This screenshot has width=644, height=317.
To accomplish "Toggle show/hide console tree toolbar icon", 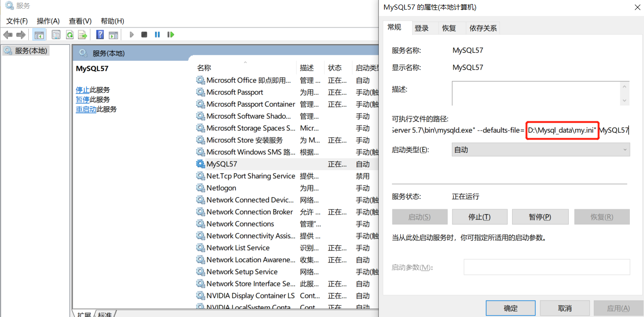I will pos(39,35).
